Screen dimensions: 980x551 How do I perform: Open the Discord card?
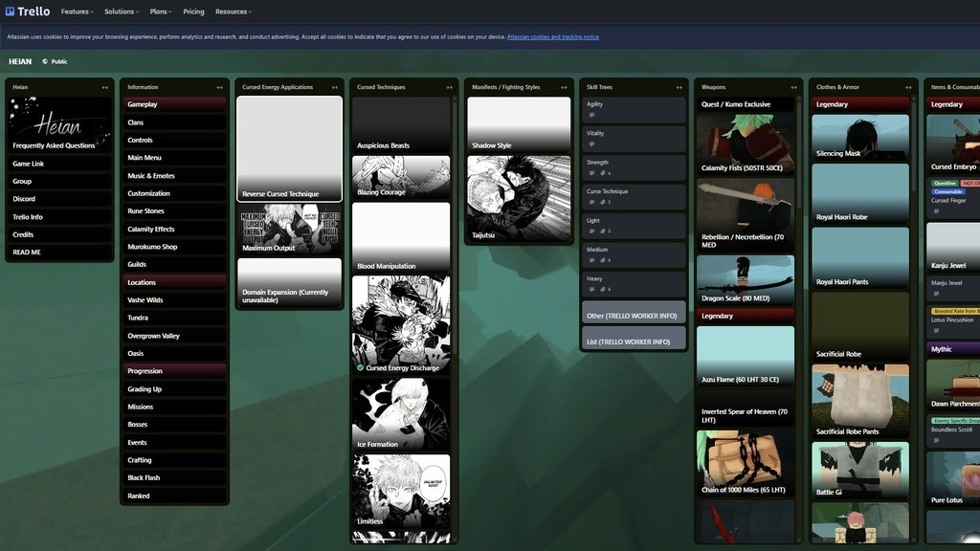point(59,199)
